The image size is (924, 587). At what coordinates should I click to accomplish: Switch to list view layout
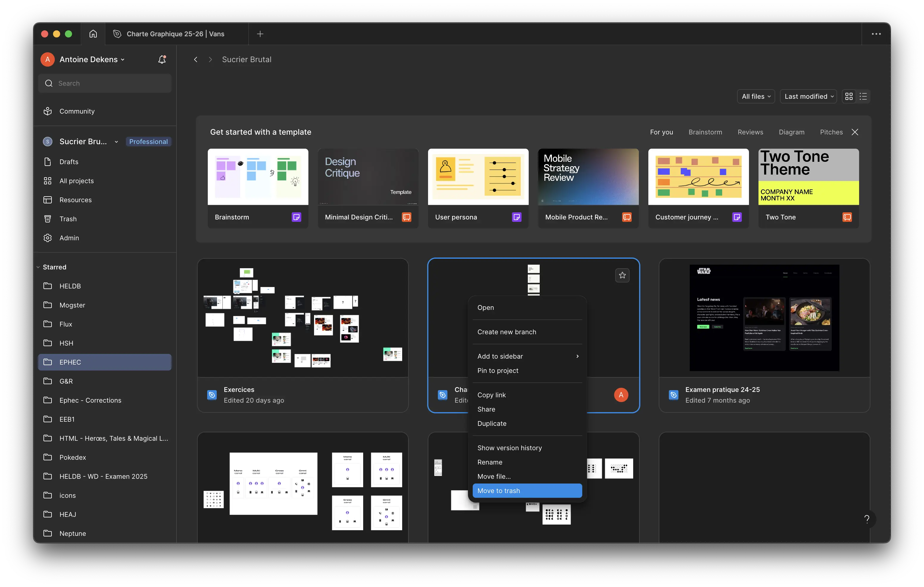tap(863, 97)
